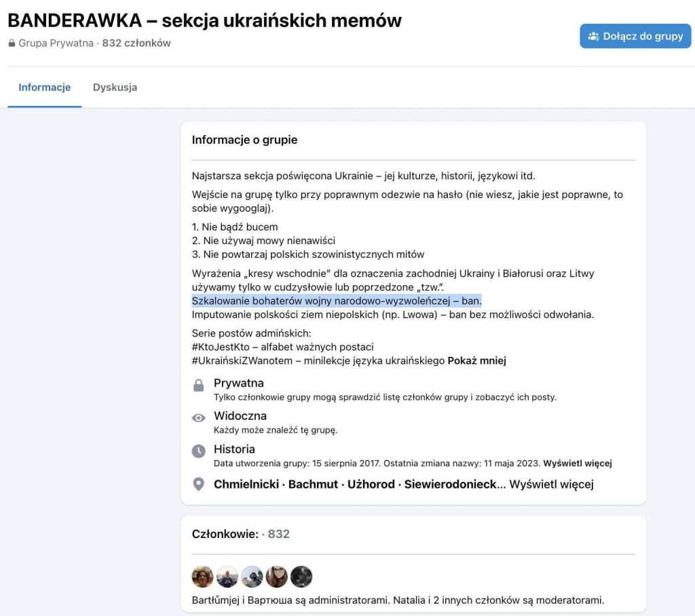Click the lock icon beside Grupa Prywatna

click(x=12, y=43)
